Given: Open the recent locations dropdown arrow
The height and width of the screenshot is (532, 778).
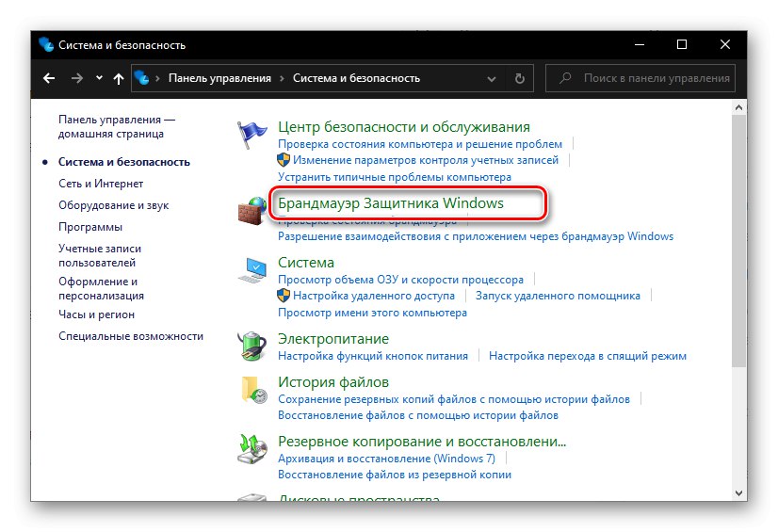Looking at the screenshot, I should click(99, 78).
